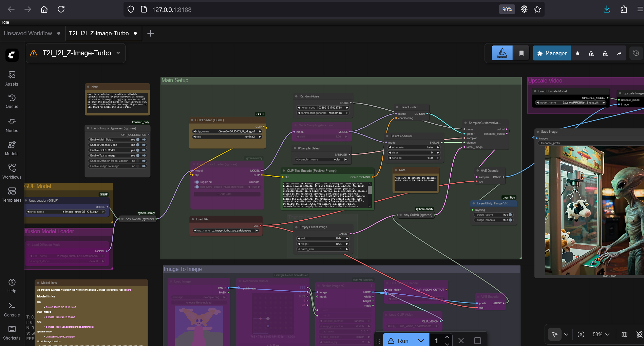The width and height of the screenshot is (644, 347).
Task: Disable the Enable Main Setup toggle
Action: click(137, 140)
